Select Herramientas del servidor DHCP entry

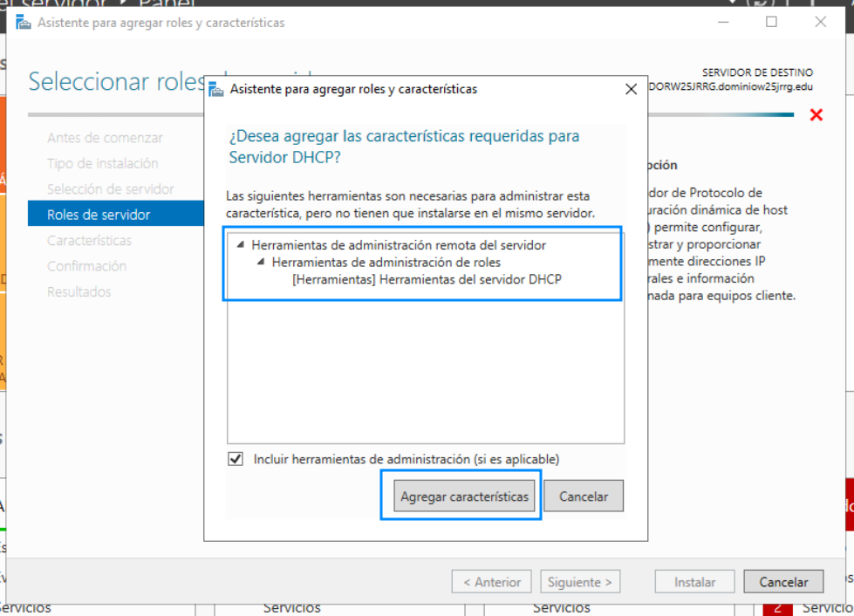(427, 279)
